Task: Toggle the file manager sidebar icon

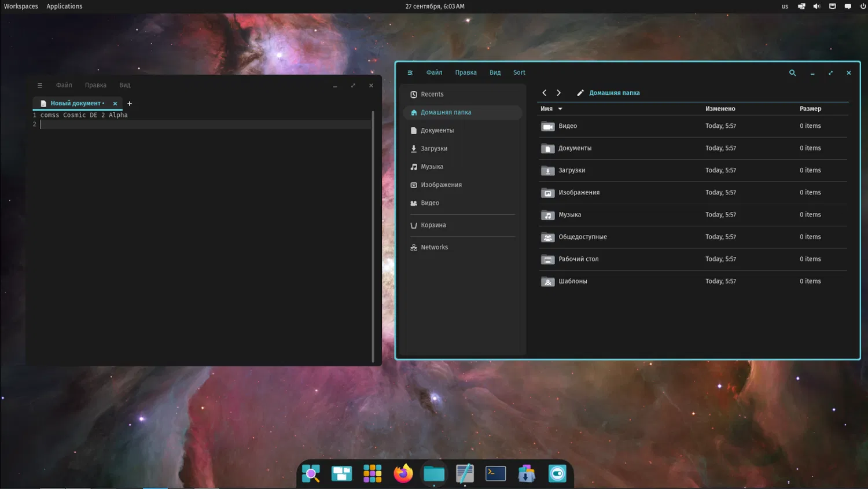Action: click(410, 73)
